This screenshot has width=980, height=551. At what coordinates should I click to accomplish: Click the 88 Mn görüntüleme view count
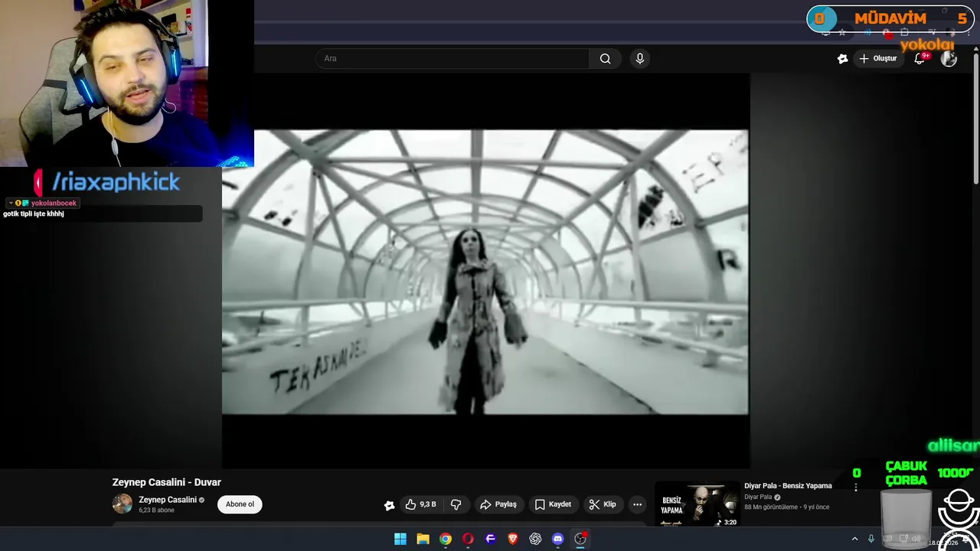pyautogui.click(x=770, y=507)
